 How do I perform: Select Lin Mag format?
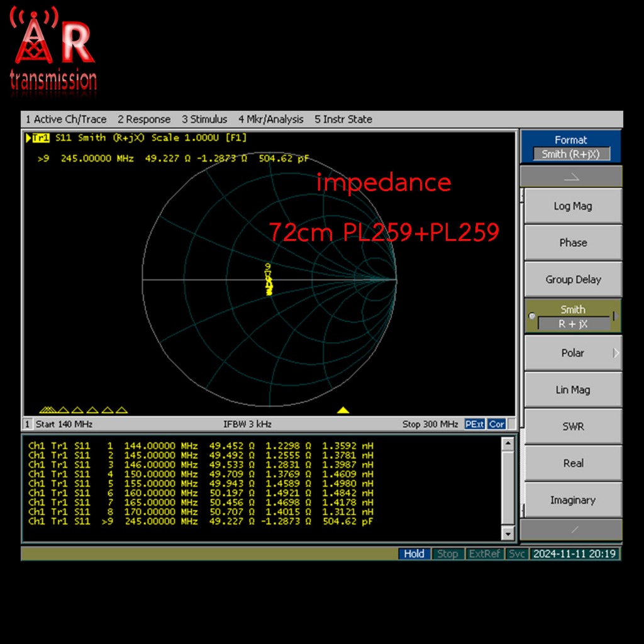pyautogui.click(x=573, y=389)
